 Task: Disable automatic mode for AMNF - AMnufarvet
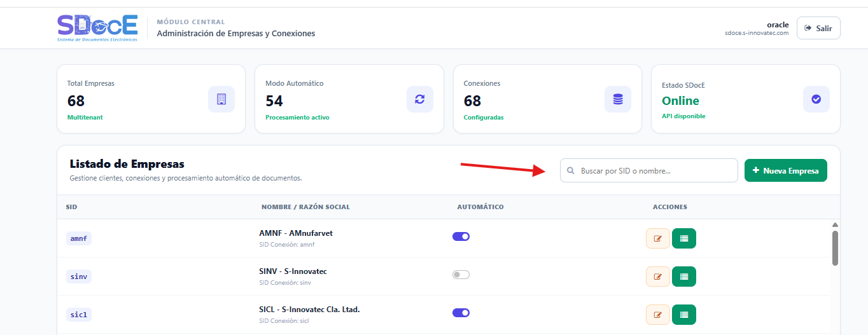pos(461,236)
